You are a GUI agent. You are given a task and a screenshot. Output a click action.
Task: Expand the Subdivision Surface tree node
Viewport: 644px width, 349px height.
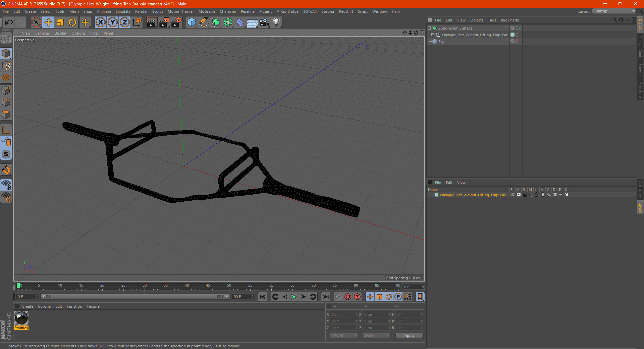429,28
